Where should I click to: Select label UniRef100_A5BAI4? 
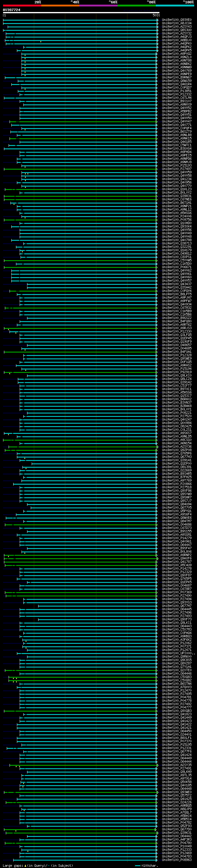tap(177, 816)
